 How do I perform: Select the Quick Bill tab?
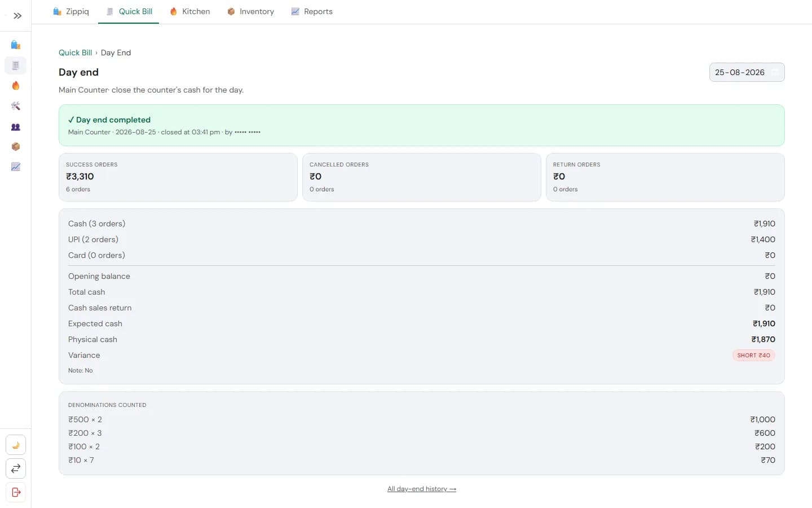point(129,11)
